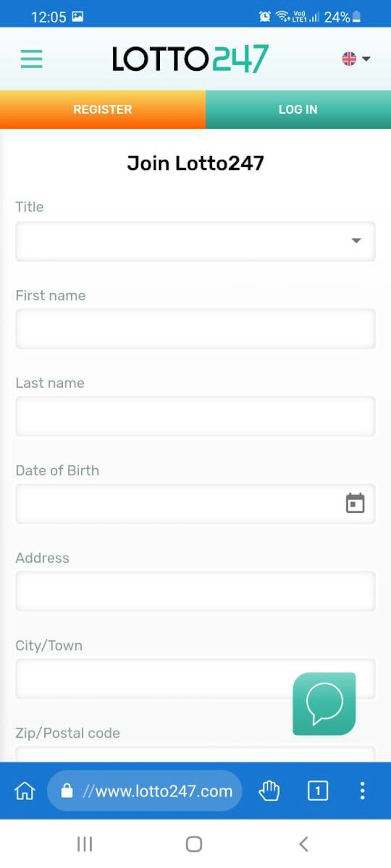Switch to the LOG IN tab
391x868 pixels.
coord(298,109)
